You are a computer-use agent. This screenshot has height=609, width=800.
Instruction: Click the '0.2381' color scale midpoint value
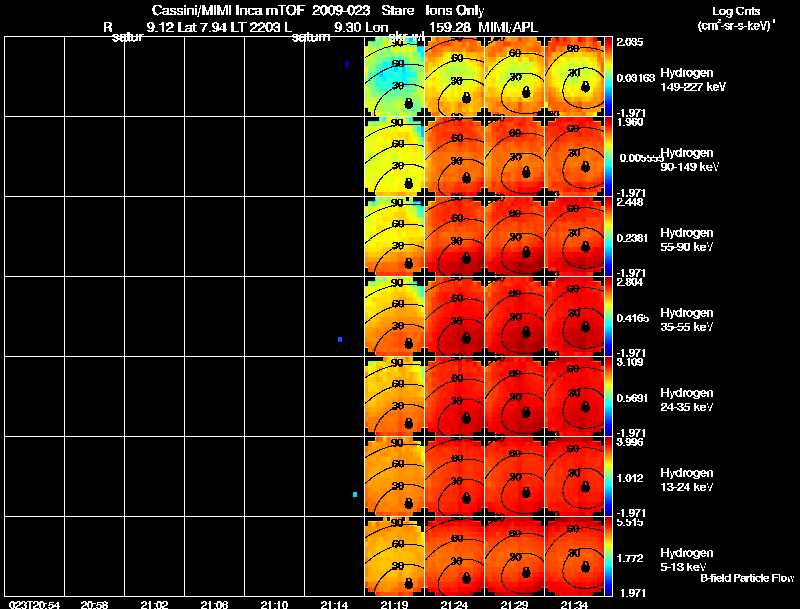coord(632,238)
